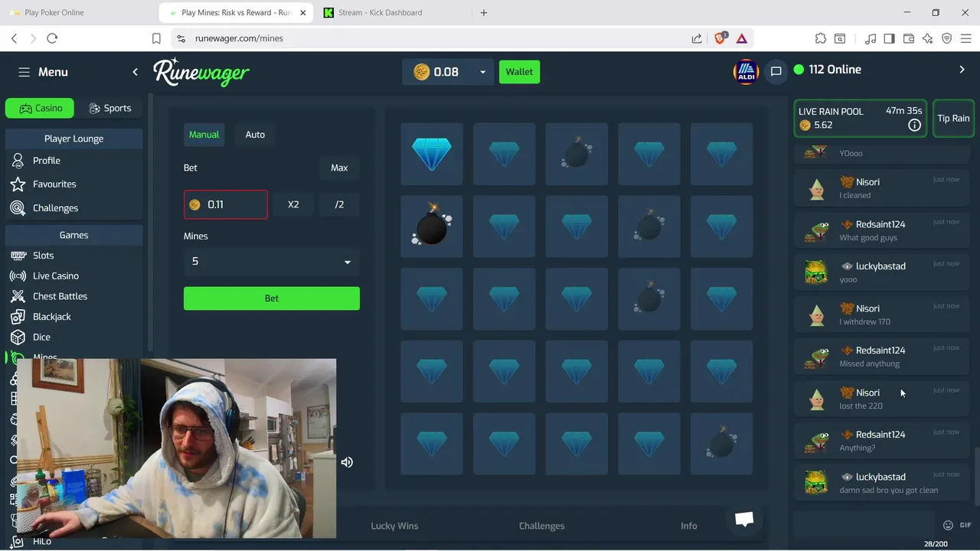Open Chest Battles

(60, 296)
